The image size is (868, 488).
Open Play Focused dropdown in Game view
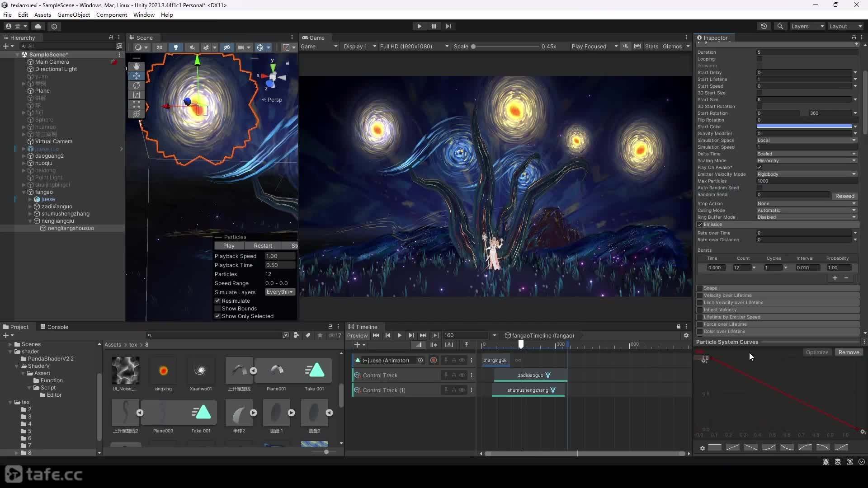coord(594,47)
